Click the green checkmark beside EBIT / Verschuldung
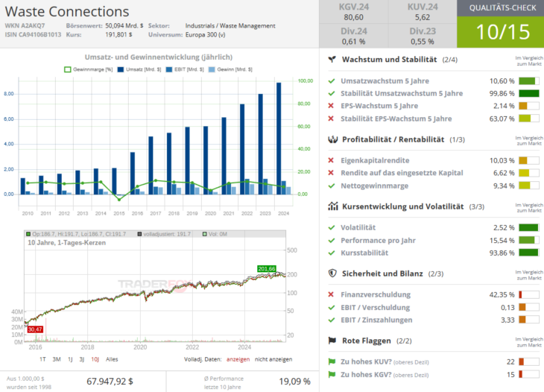The image size is (544, 392). [332, 307]
